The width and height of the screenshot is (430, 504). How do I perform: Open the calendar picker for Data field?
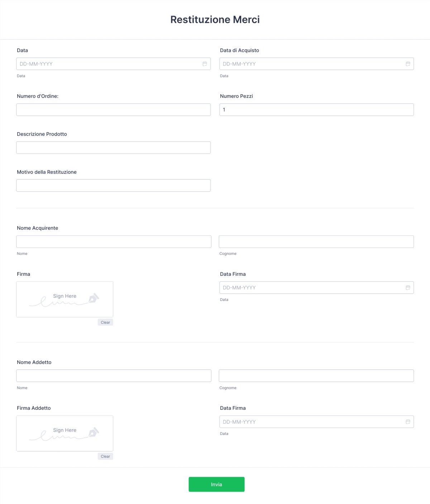205,63
